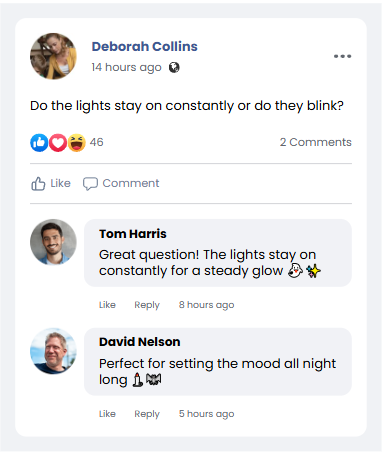
Task: Click the Tom Harris commenter name
Action: [133, 234]
